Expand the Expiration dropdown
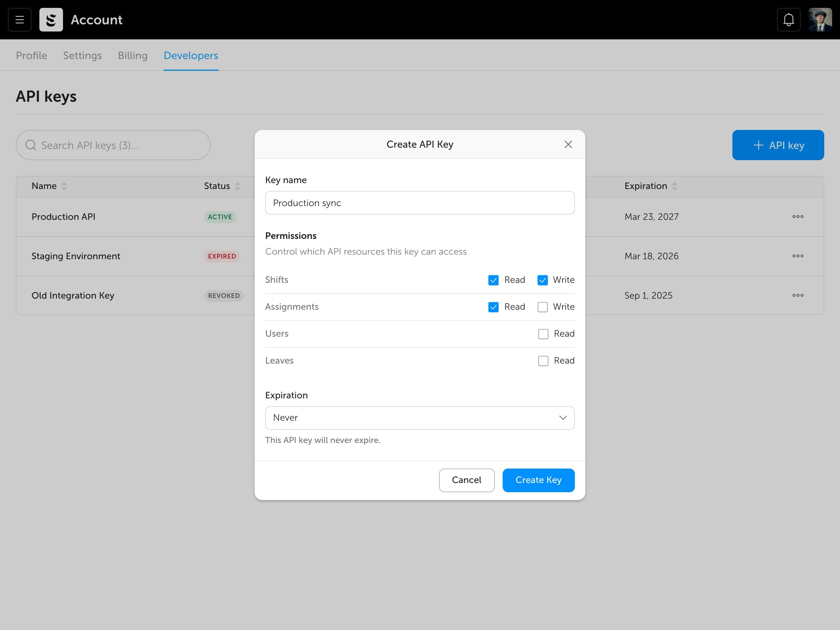 (420, 418)
